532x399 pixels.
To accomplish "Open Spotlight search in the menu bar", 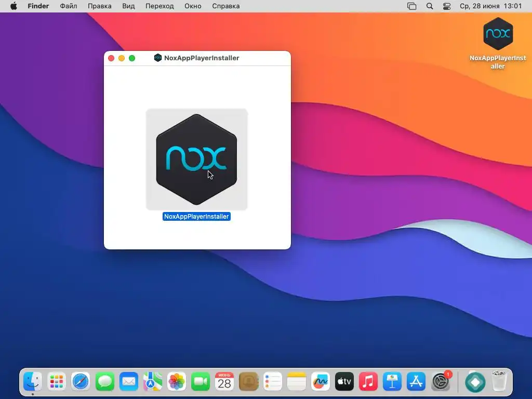I will click(x=430, y=6).
